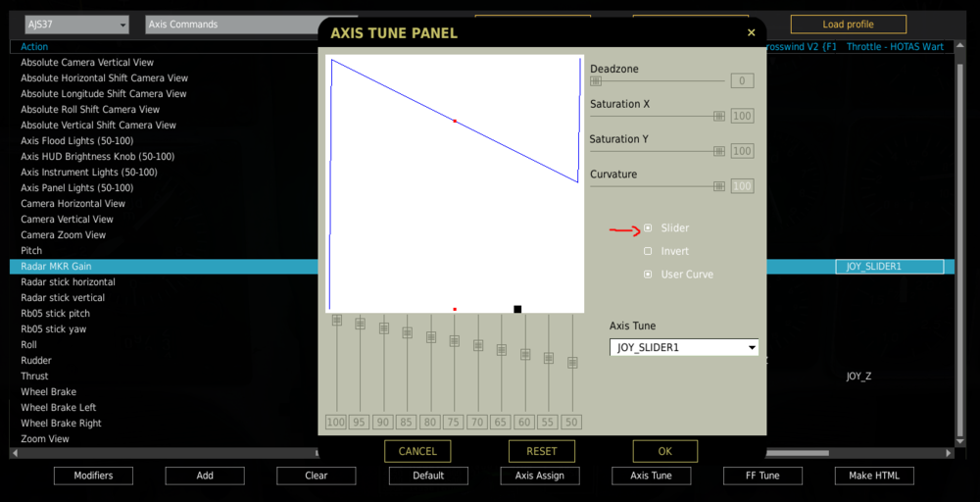
Task: Click the Default button
Action: [428, 476]
